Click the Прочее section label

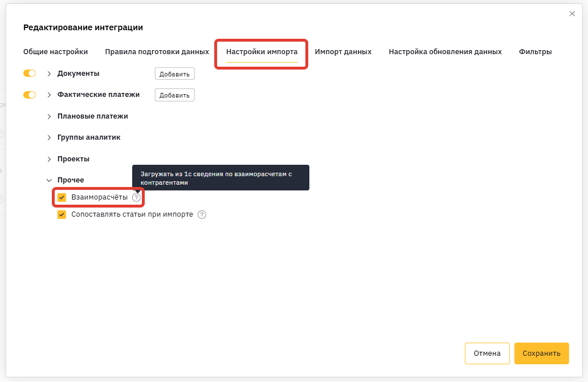pos(71,180)
